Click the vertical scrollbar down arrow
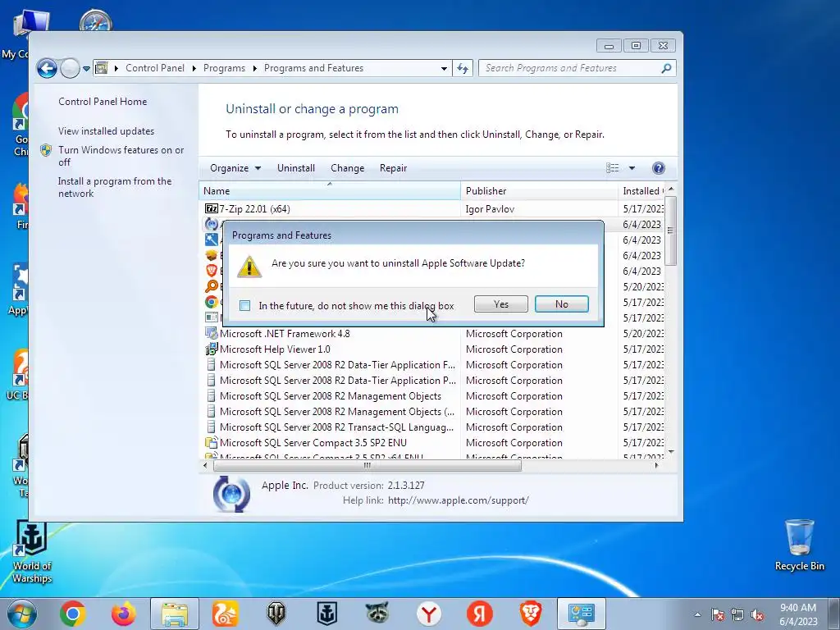This screenshot has width=840, height=630. coord(671,452)
